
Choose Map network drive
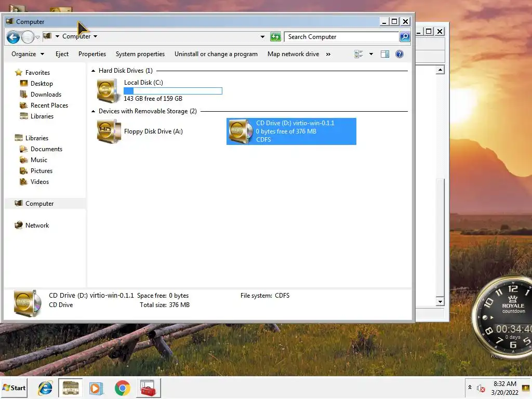pos(293,54)
